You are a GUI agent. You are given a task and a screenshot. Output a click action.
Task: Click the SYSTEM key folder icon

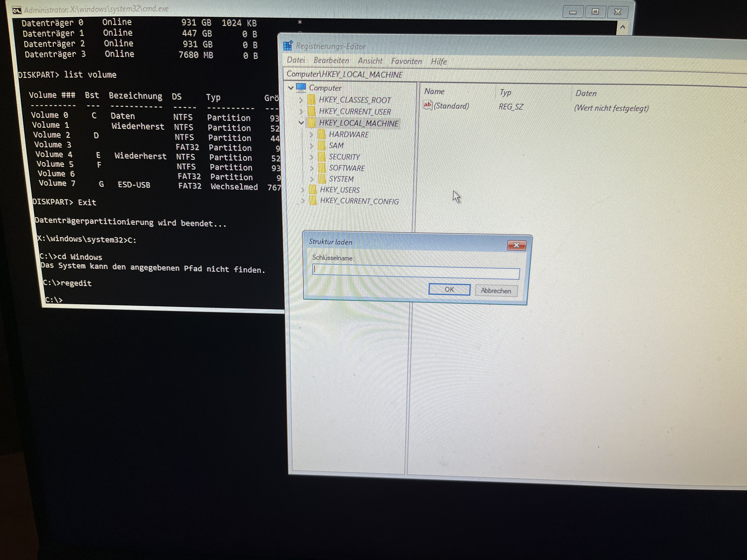[323, 179]
